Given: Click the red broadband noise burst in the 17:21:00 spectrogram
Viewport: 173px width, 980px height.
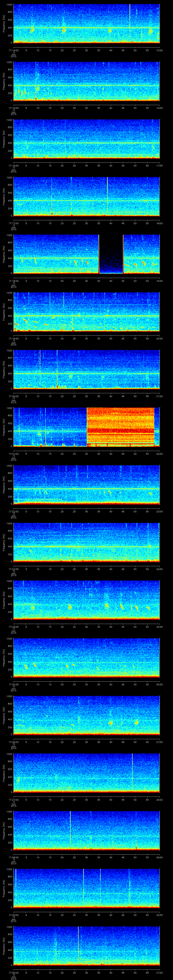Looking at the screenshot, I should [x=120, y=427].
